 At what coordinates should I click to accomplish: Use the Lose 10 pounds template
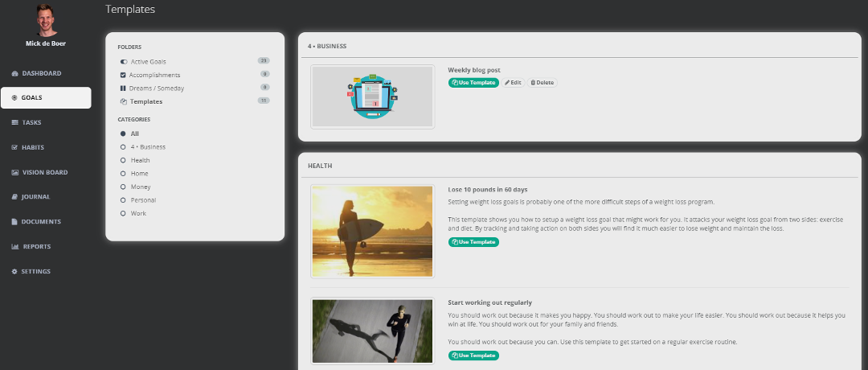point(473,242)
